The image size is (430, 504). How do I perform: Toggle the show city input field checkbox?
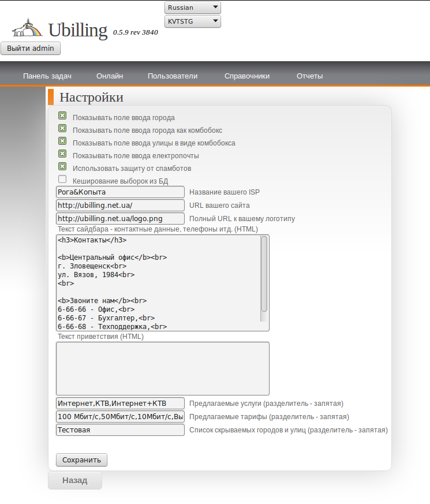tap(62, 116)
